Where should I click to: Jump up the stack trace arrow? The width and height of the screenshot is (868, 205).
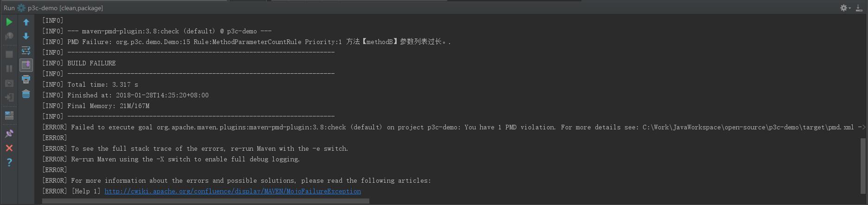(26, 22)
